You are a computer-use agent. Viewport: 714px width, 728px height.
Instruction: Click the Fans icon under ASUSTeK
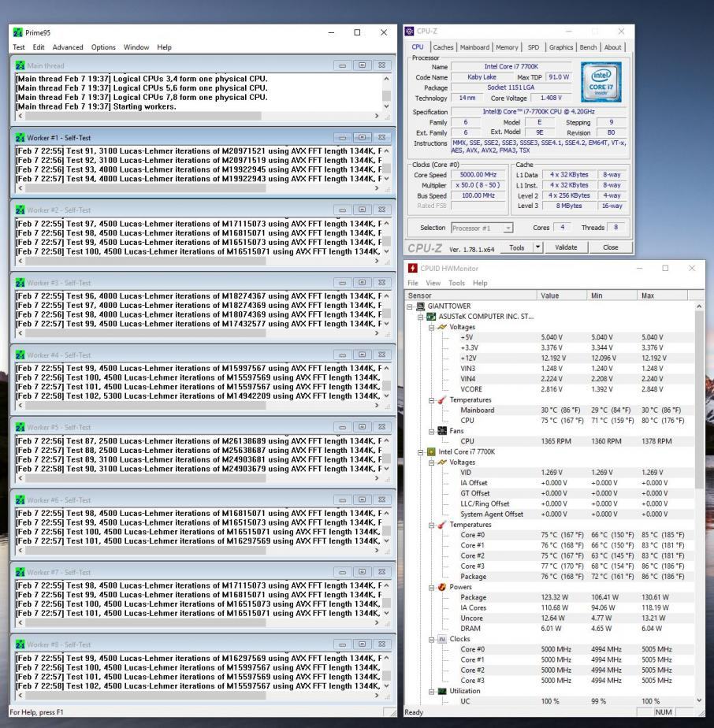[x=442, y=431]
